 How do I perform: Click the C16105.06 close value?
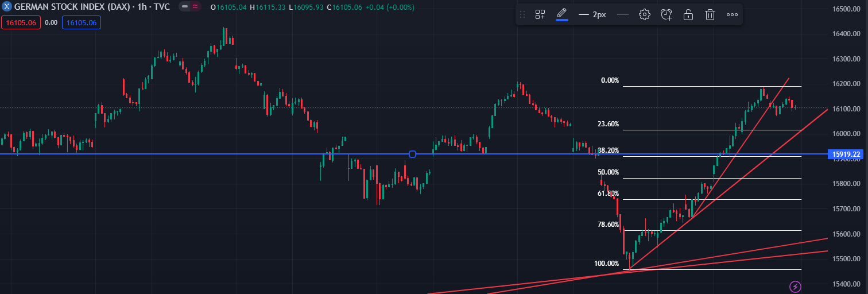(344, 7)
